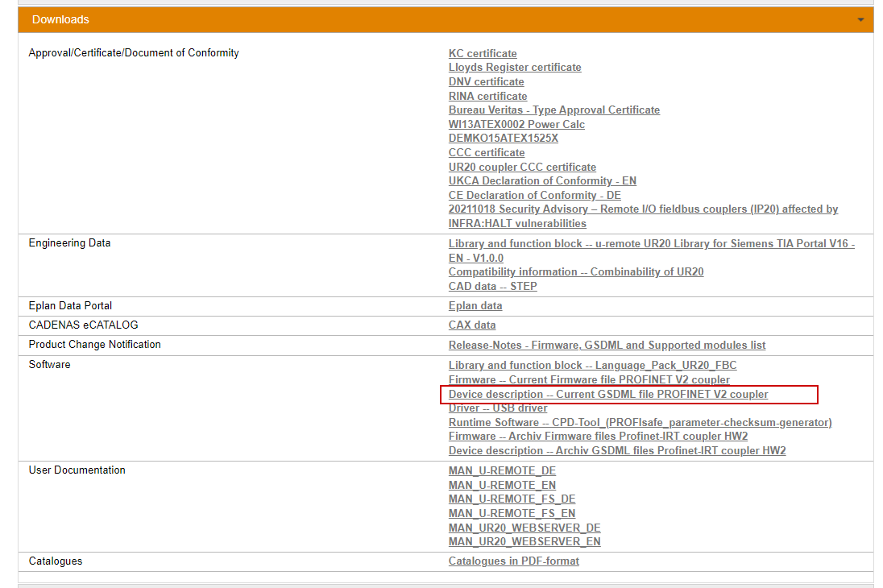Open MAN_UR20_WEBSERVER_EN manual

pyautogui.click(x=524, y=542)
